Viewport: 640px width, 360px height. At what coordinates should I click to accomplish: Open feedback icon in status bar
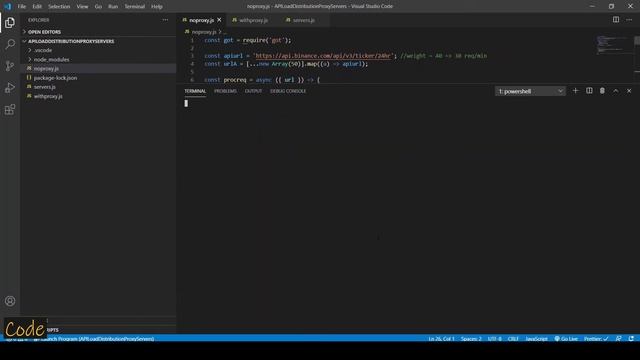(619, 339)
